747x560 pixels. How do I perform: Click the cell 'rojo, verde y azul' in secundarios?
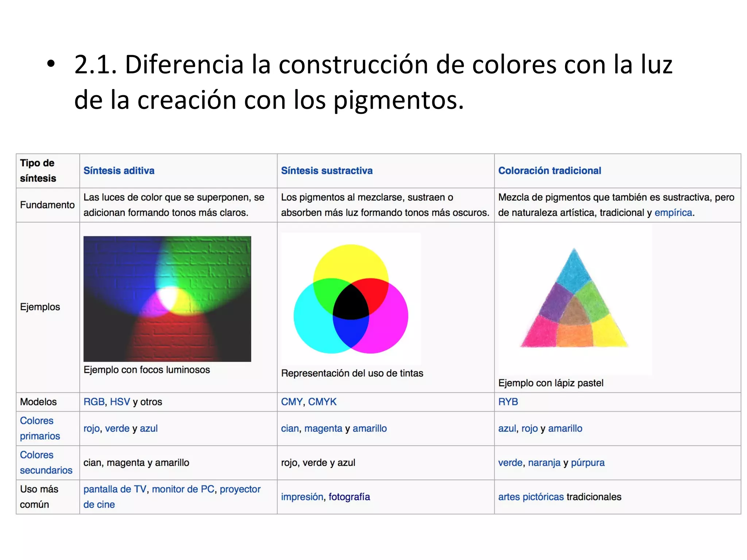tap(318, 463)
